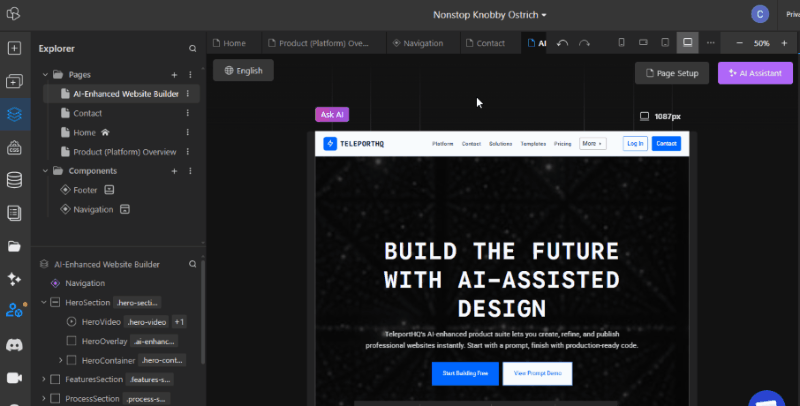This screenshot has height=406, width=800.
Task: Open the add component library icon
Action: (14, 82)
